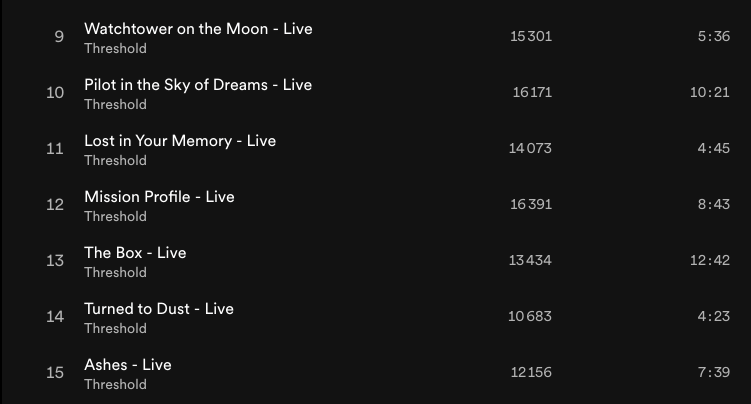Choose "Turned to Dust - Live" track

point(159,309)
